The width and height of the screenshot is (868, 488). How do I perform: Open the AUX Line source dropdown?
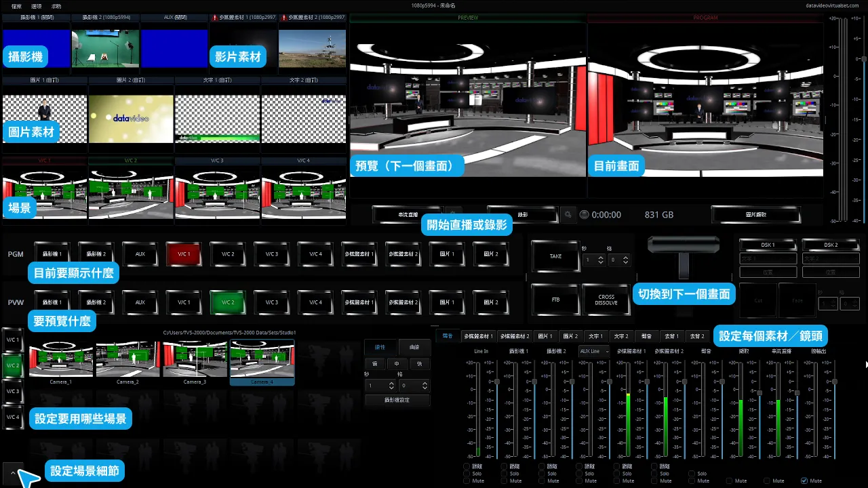[x=594, y=351]
